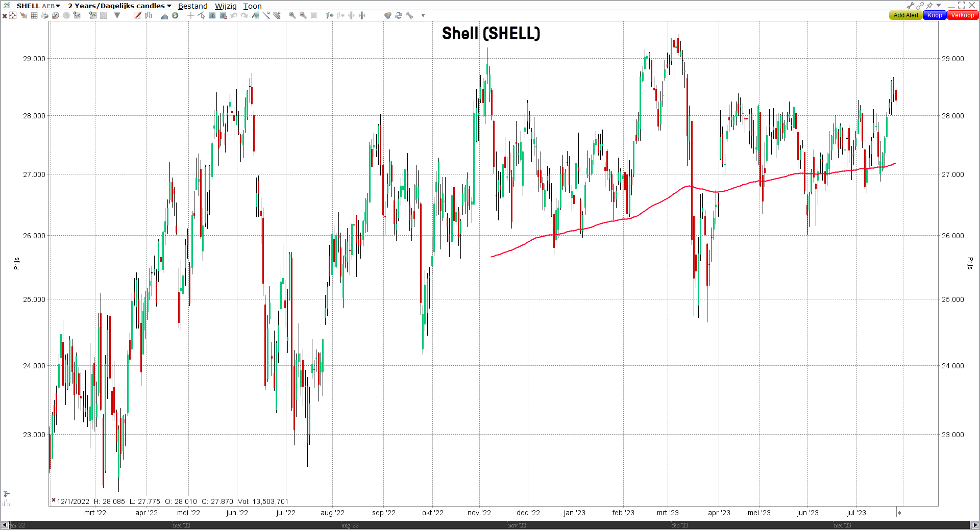Select the trendline drawing tool
980x530 pixels.
click(266, 15)
